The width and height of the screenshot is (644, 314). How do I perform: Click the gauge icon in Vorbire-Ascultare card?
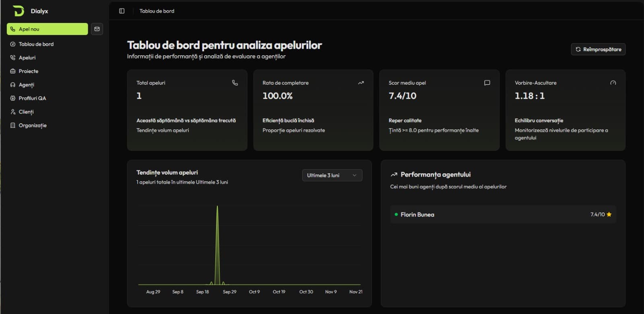point(613,83)
